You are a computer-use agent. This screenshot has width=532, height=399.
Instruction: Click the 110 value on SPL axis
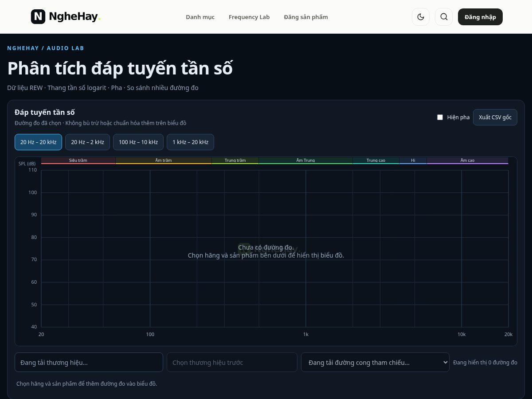tap(33, 170)
